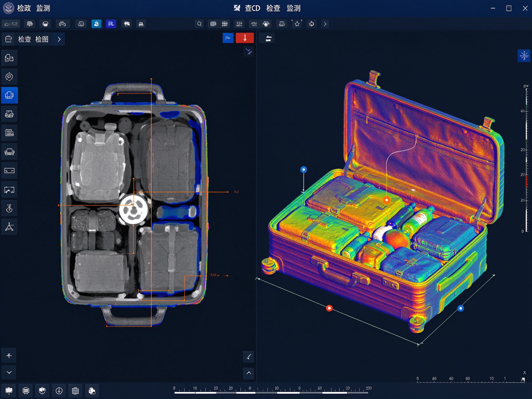This screenshot has width=532, height=399.
Task: Click the up-arrow button at scan view bottom
Action: click(x=249, y=373)
